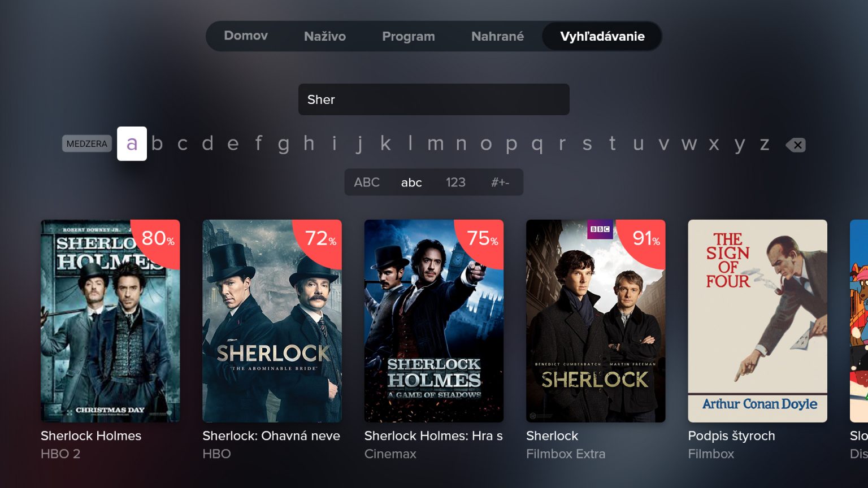Open Sherlock Holmes poster on HBO 2
The height and width of the screenshot is (488, 868).
click(110, 321)
